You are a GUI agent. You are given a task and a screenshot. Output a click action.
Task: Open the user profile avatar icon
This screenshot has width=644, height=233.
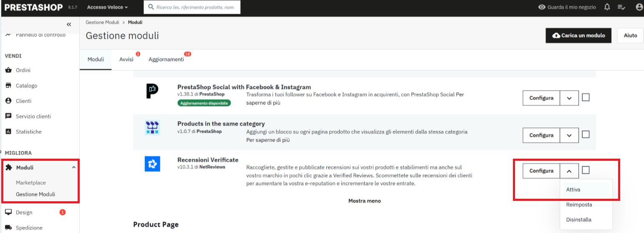(639, 7)
